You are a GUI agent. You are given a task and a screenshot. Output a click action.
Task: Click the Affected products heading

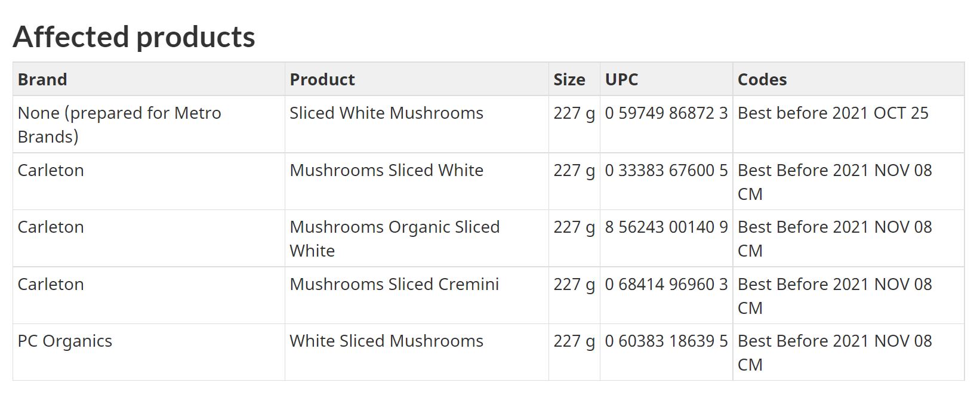pos(134,36)
